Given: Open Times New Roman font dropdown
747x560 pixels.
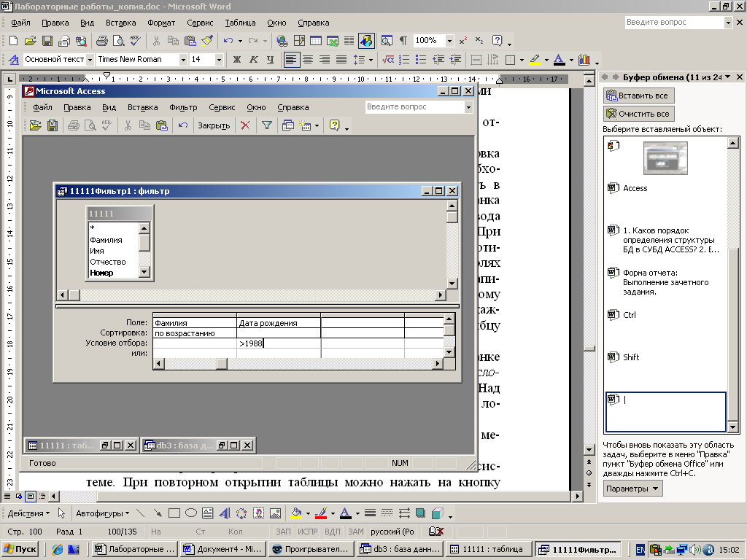Looking at the screenshot, I should [x=183, y=60].
